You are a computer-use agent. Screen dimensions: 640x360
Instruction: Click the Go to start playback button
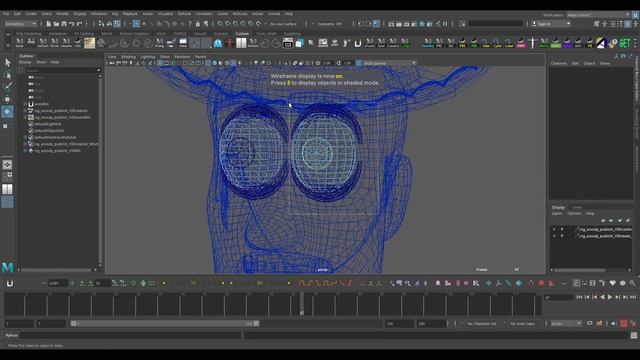pos(579,298)
